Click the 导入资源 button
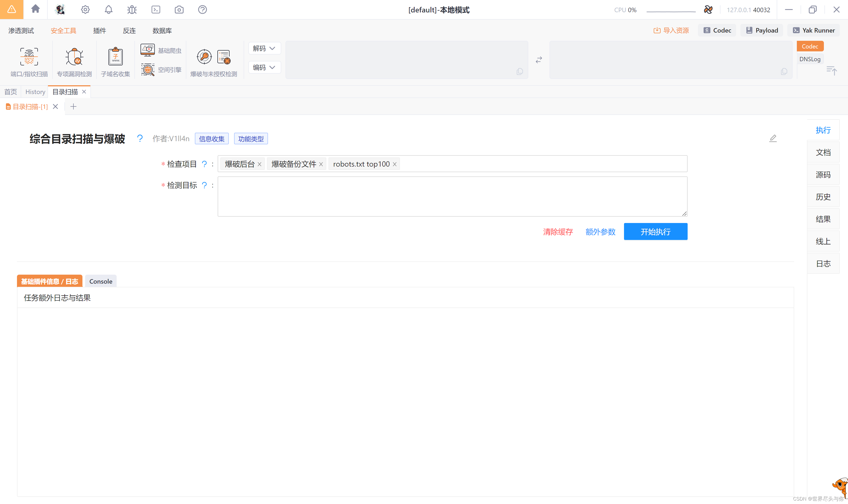Viewport: 848px width, 504px height. [x=671, y=30]
